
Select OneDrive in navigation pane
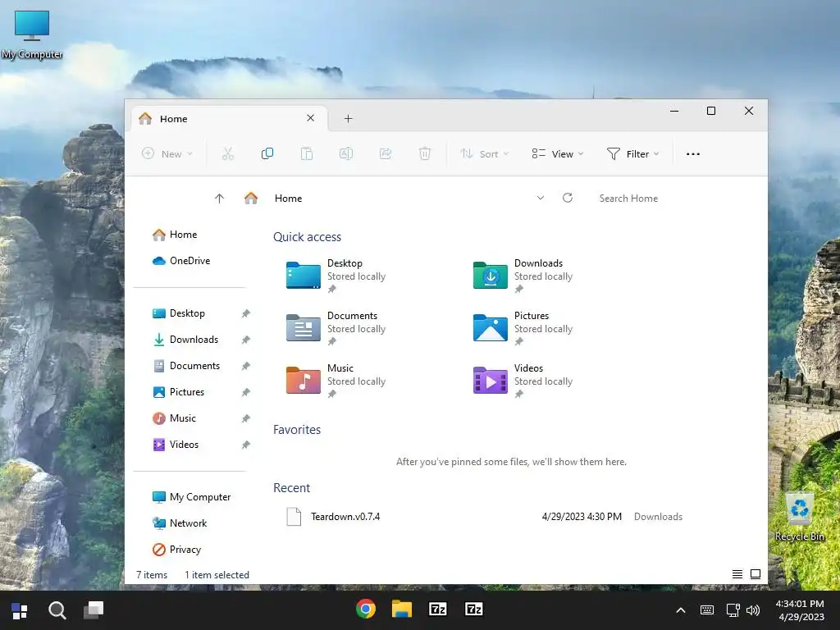pos(181,261)
